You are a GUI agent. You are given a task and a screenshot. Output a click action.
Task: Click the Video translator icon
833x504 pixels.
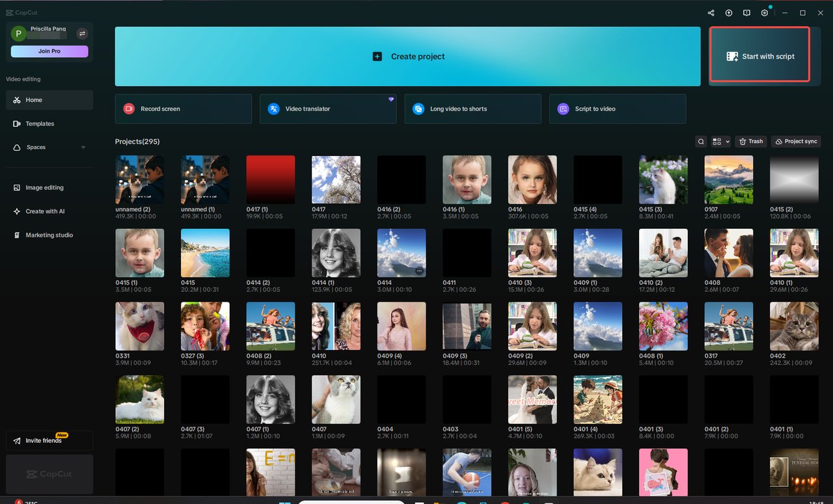click(273, 109)
